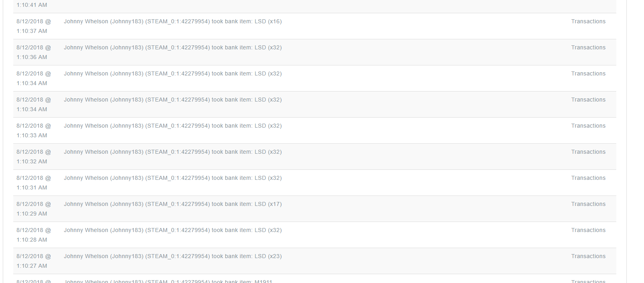Open LSD link in the 1:10:28 AM row
Image resolution: width=644 pixels, height=283 pixels.
260,230
